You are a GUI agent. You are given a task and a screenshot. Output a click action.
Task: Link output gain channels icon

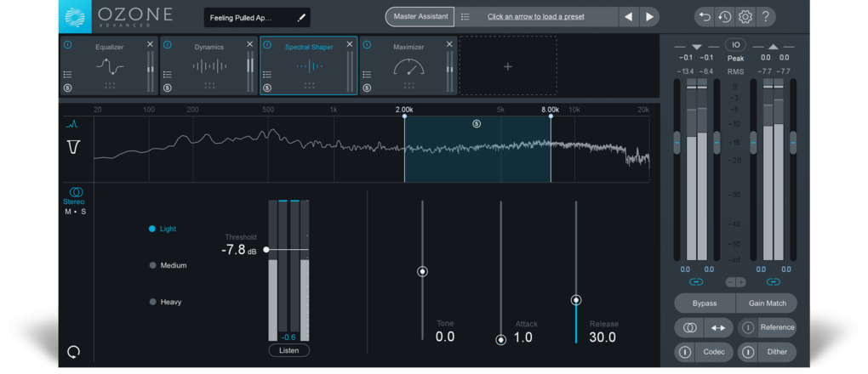coord(774,282)
